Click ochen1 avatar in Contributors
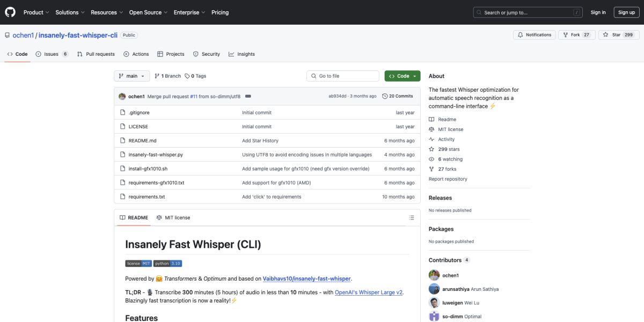 click(x=434, y=275)
